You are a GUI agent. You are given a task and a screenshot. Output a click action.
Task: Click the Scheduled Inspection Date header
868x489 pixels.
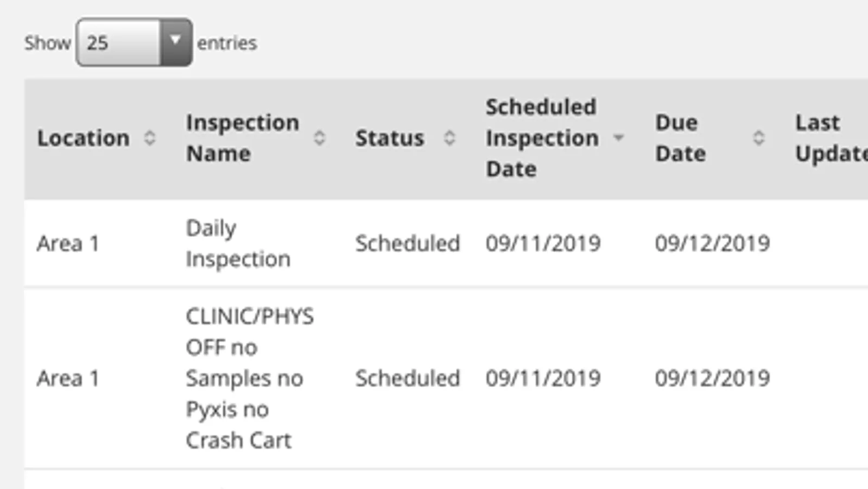tap(542, 138)
